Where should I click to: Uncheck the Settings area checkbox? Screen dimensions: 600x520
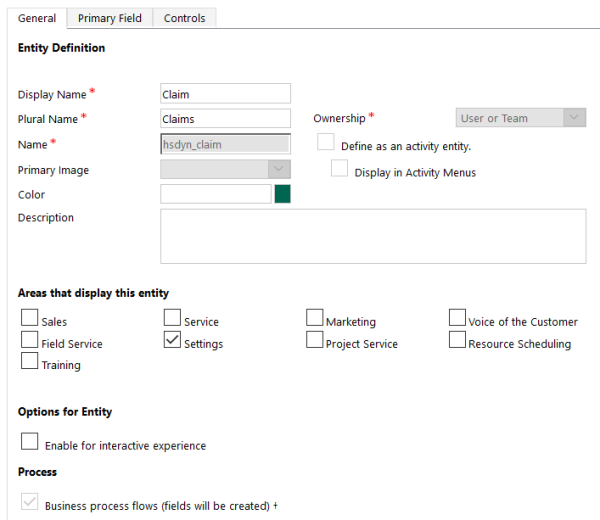(x=172, y=339)
